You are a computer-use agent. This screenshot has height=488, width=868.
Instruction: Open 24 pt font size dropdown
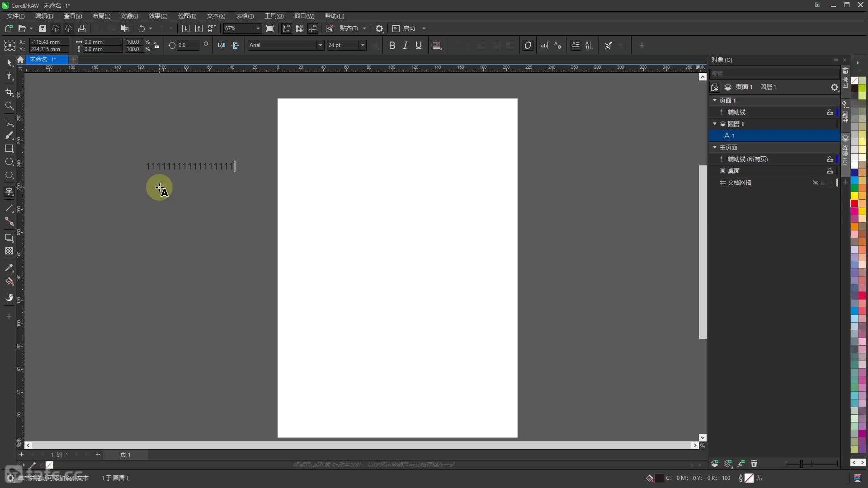point(362,45)
